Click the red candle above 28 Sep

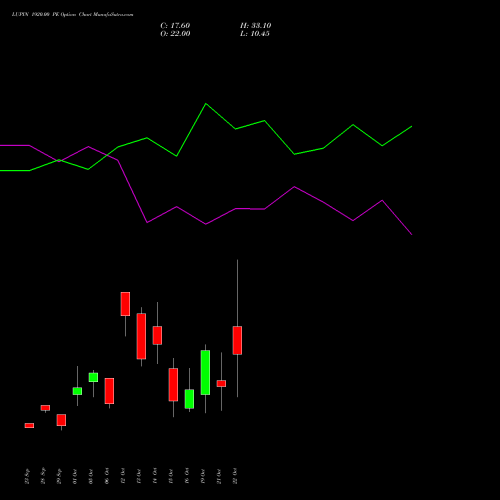click(45, 408)
